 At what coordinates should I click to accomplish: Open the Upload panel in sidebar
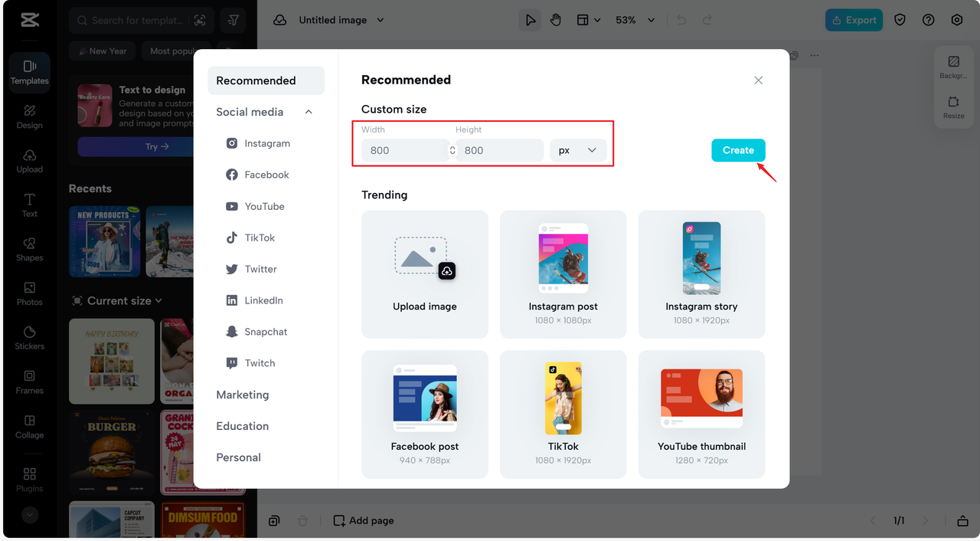coord(29,161)
